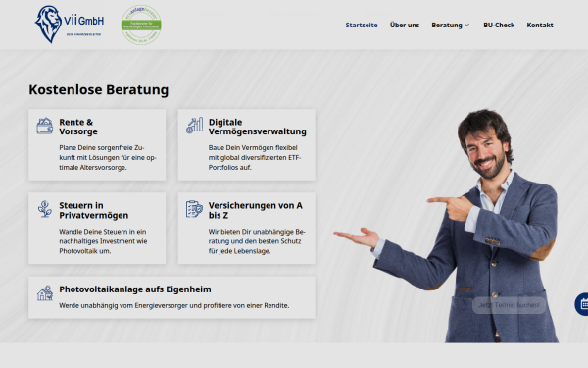Click the Kostenlose Beratung heading
The image size is (588, 368).
tap(99, 89)
